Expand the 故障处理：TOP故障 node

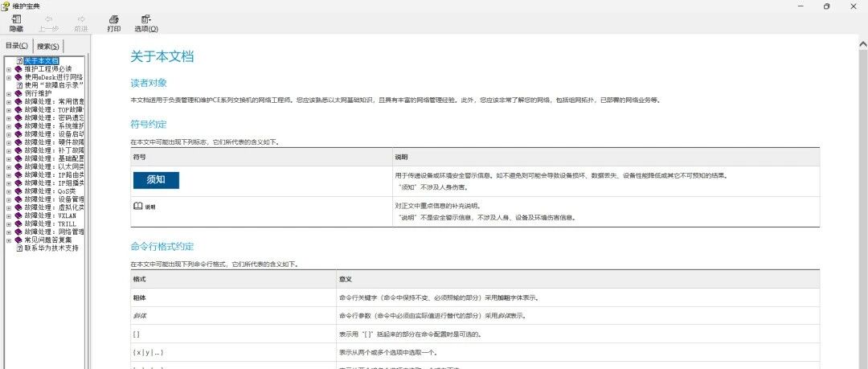[9, 109]
